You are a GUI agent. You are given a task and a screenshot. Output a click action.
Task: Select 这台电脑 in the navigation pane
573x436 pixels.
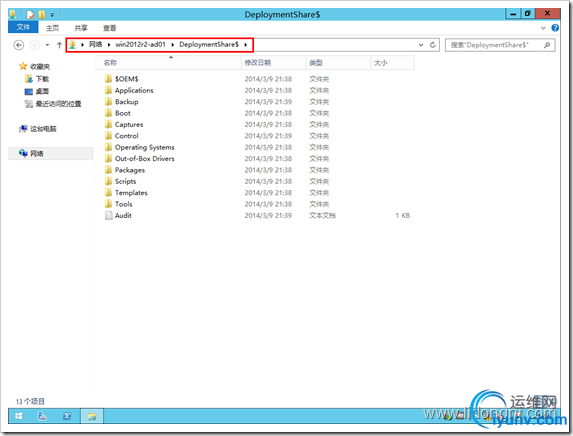click(x=43, y=129)
